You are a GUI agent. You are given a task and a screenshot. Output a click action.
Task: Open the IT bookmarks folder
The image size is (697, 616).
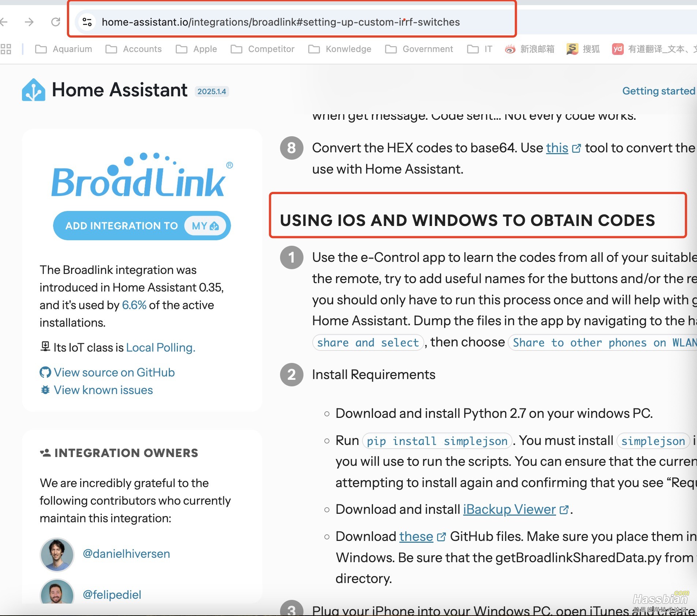(x=480, y=49)
